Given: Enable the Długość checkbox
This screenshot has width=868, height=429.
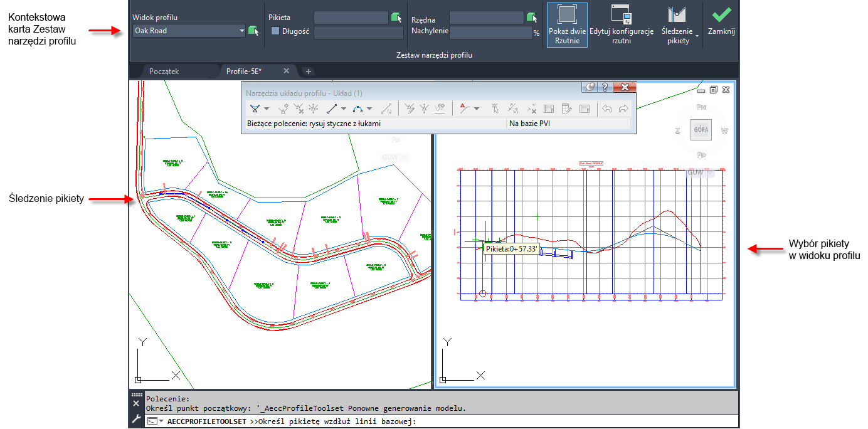Looking at the screenshot, I should (x=275, y=31).
